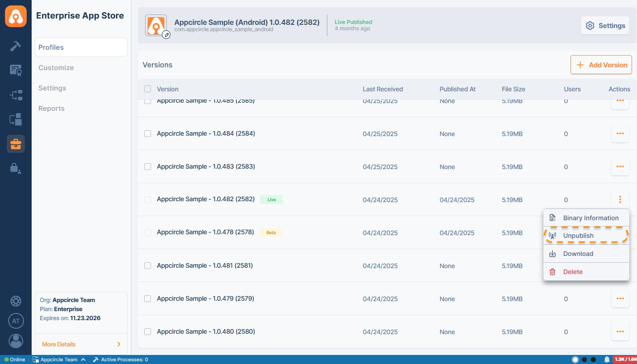Open the Signing Identities certificate icon
The height and width of the screenshot is (364, 637).
point(16,70)
